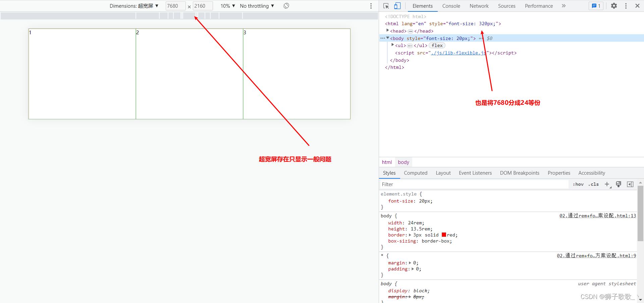
Task: Open the 10% zoom dropdown
Action: tap(228, 6)
